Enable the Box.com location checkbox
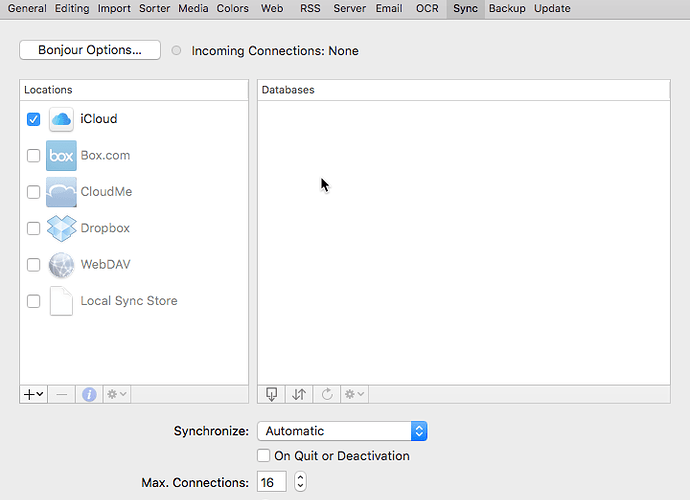Image resolution: width=690 pixels, height=500 pixels. pyautogui.click(x=33, y=156)
